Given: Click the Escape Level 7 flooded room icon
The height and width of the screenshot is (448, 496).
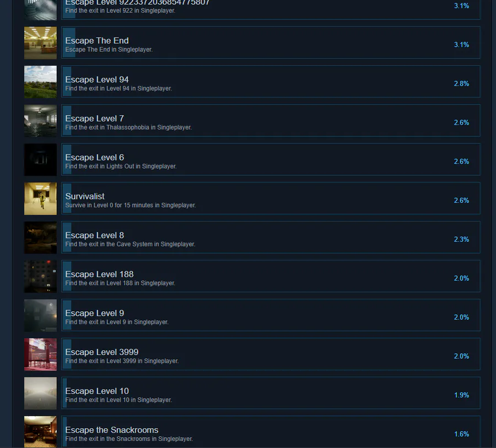Looking at the screenshot, I should point(40,121).
